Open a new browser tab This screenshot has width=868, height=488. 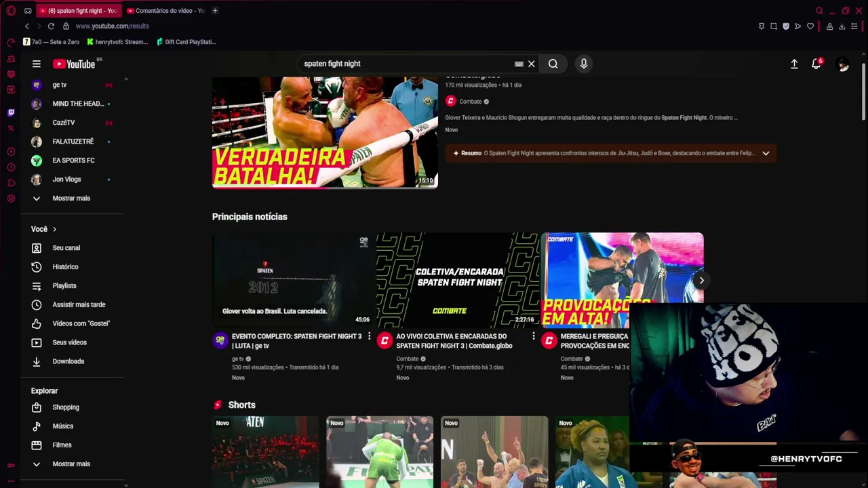pos(215,11)
